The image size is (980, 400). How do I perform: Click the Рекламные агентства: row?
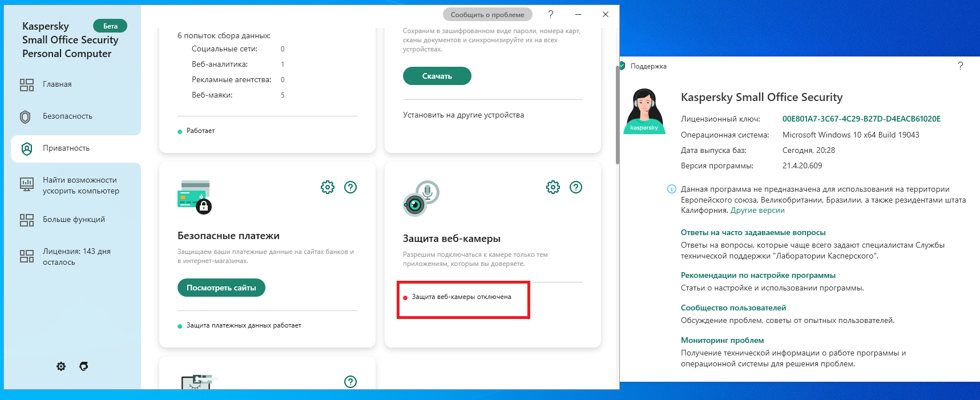click(238, 80)
